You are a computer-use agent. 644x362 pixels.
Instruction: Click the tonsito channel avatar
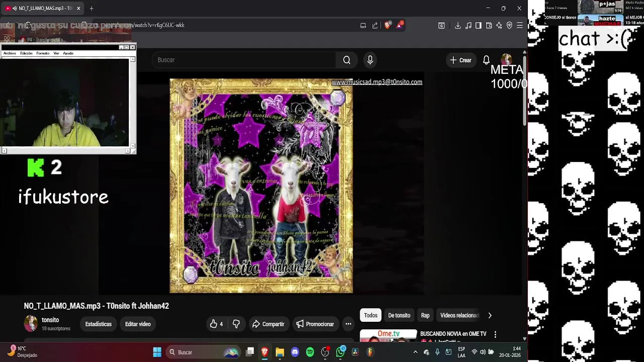(x=31, y=324)
